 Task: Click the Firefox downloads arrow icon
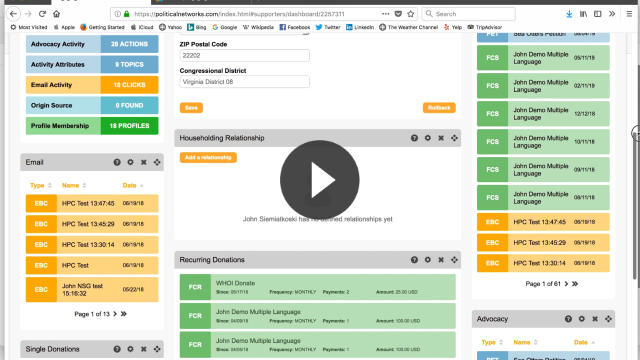click(569, 14)
